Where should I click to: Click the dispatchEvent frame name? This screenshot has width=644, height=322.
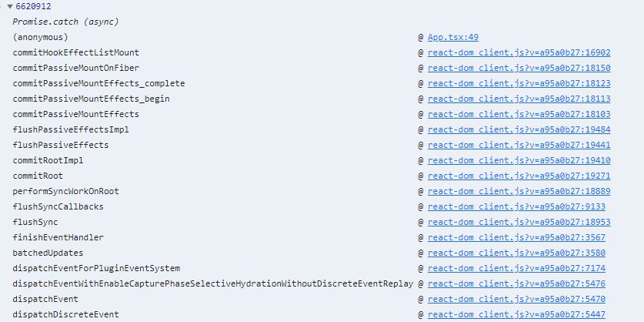pos(45,300)
